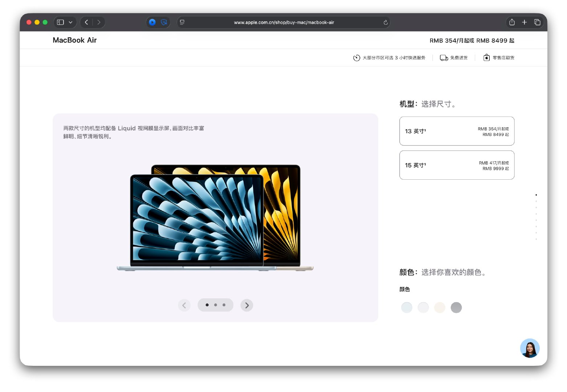The width and height of the screenshot is (567, 392).
Task: Open the Safari Share icon
Action: (512, 22)
